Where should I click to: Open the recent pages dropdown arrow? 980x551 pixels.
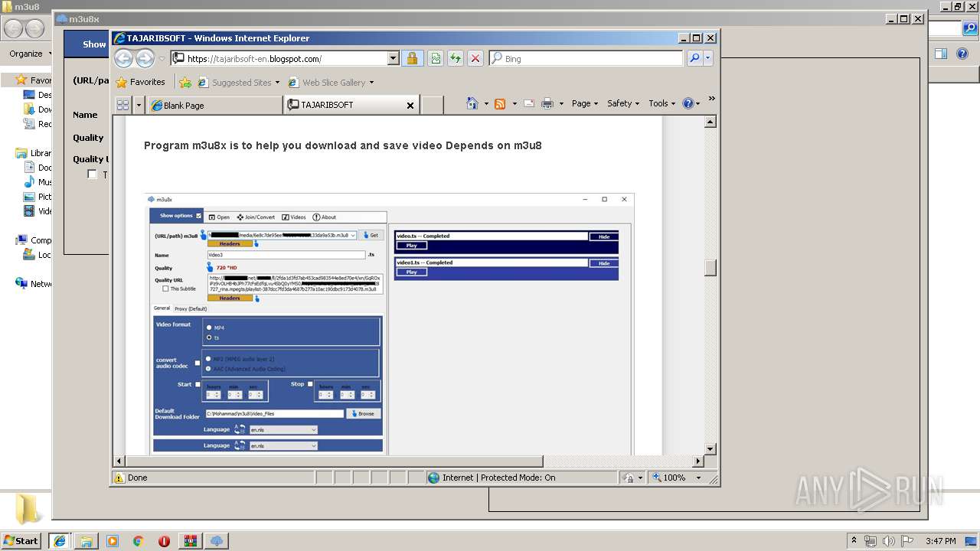click(x=162, y=59)
